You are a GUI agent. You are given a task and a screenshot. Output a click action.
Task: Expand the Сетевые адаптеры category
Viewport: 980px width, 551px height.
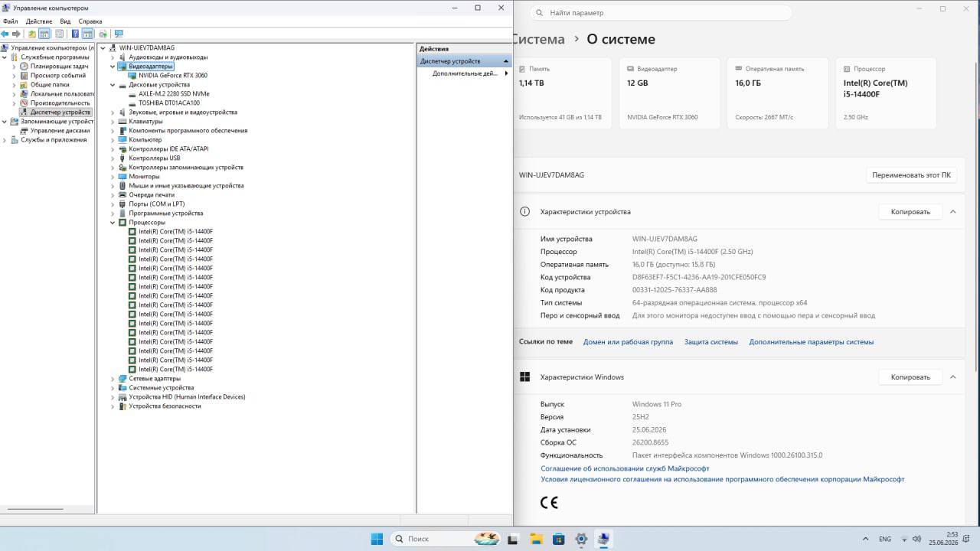[113, 379]
